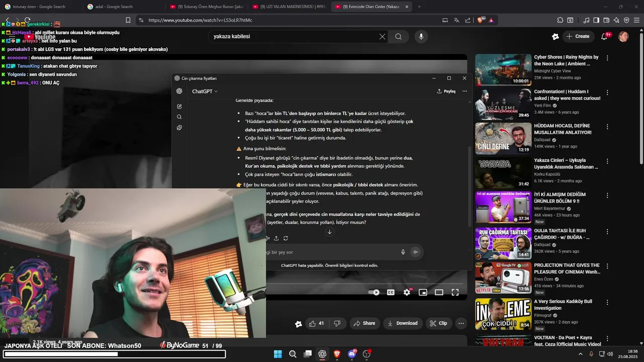Regenerate the ChatGPT response
Screen dimensions: 644x362
coord(286,238)
